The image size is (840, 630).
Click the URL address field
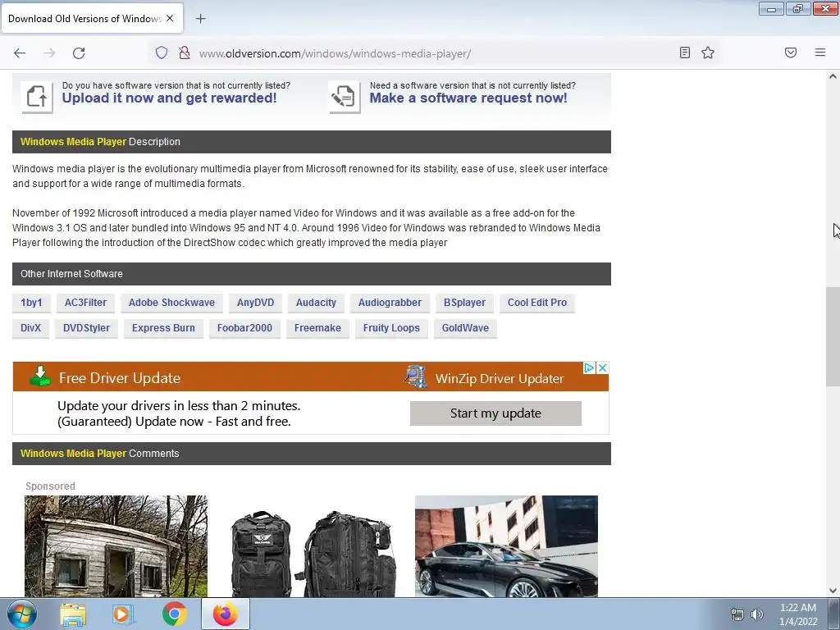[434, 53]
